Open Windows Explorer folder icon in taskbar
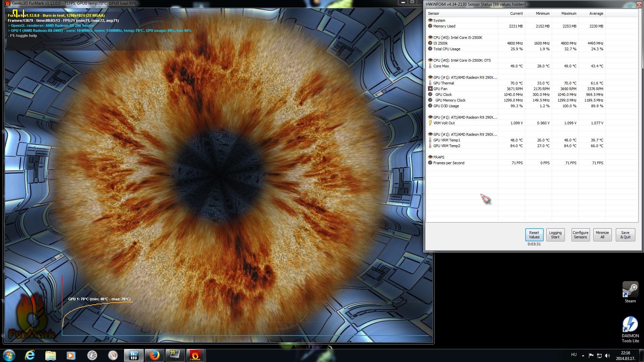The image size is (644, 362). (50, 355)
